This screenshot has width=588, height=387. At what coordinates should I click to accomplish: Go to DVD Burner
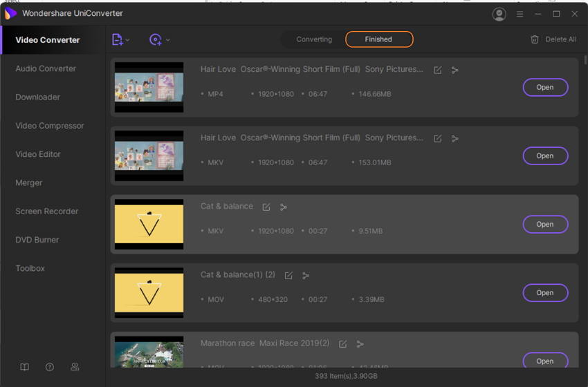[37, 240]
